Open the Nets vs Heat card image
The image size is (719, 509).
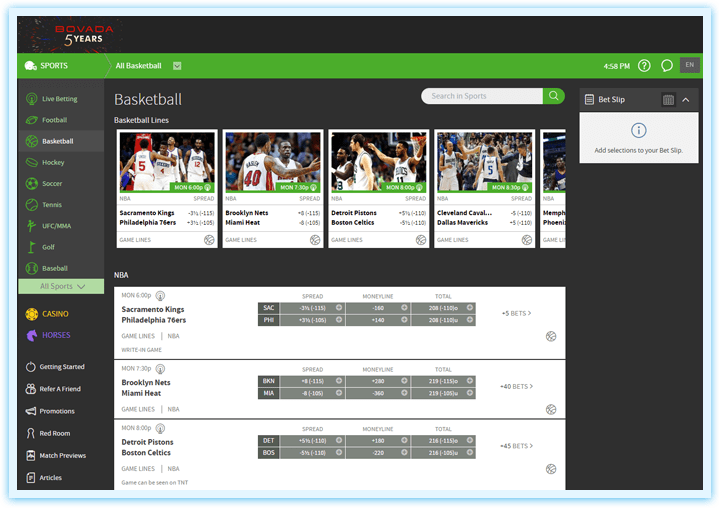click(273, 162)
